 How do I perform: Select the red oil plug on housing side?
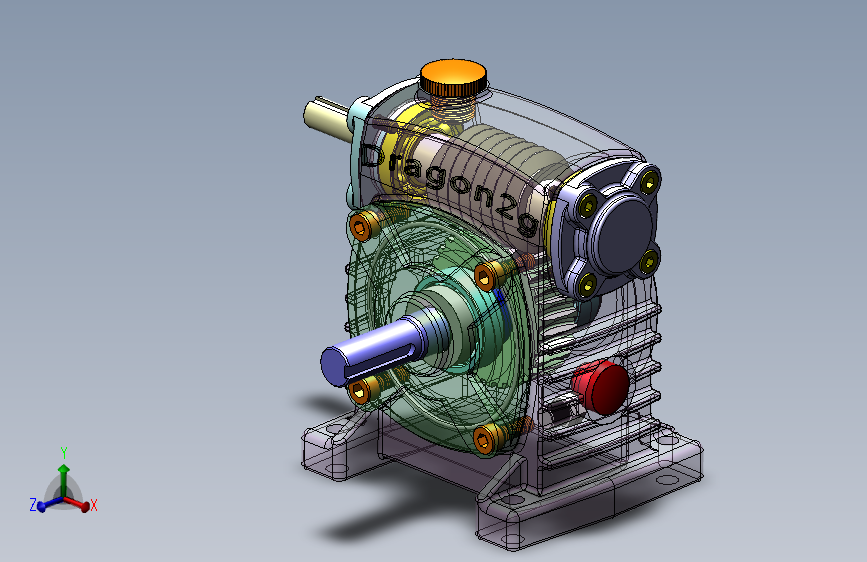[x=602, y=387]
